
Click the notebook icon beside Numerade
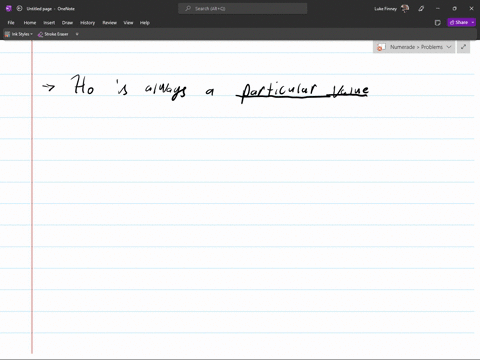pos(381,47)
